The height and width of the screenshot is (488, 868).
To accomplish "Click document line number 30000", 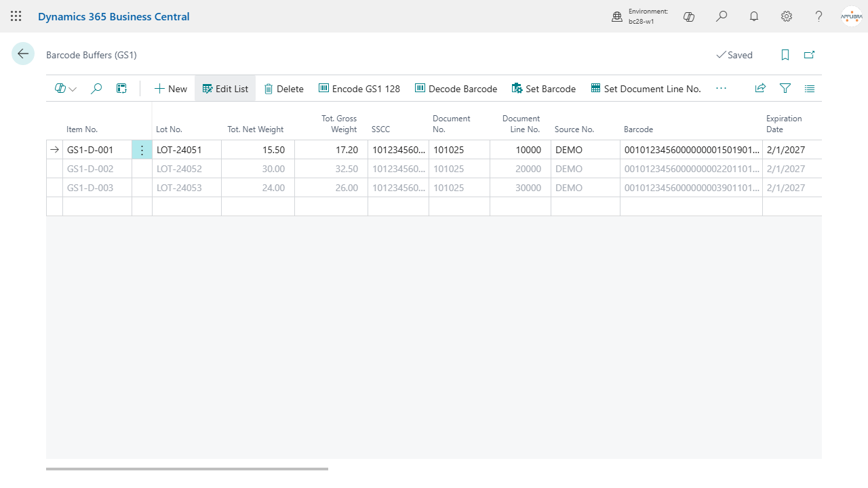I will (x=520, y=188).
